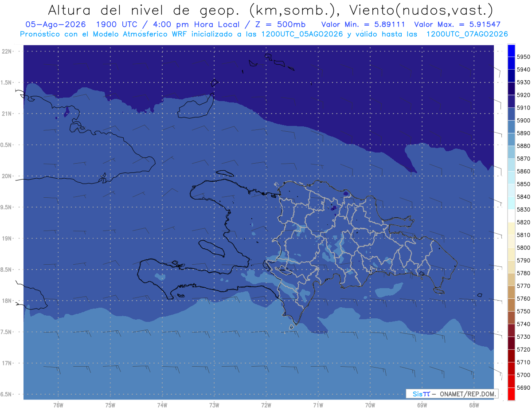Click the 5920 legend value
This screenshot has width=532, height=411.
coord(524,95)
